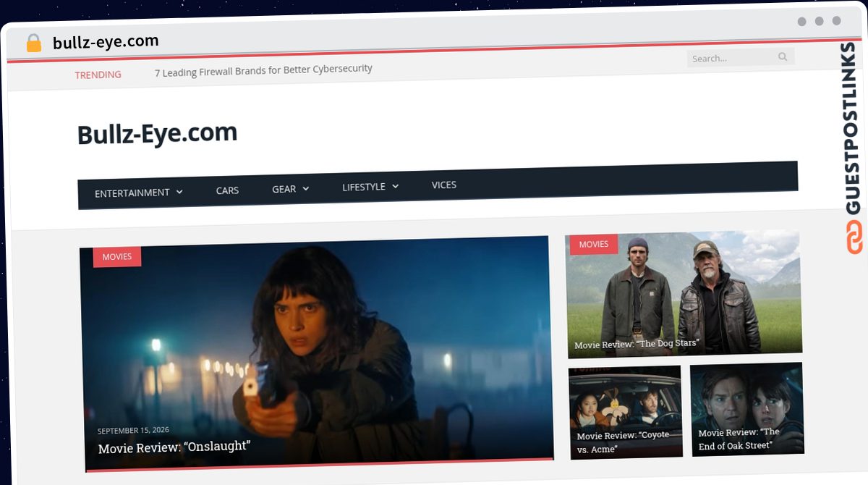868x485 pixels.
Task: Click the September 15, 2026 date
Action: tap(133, 430)
